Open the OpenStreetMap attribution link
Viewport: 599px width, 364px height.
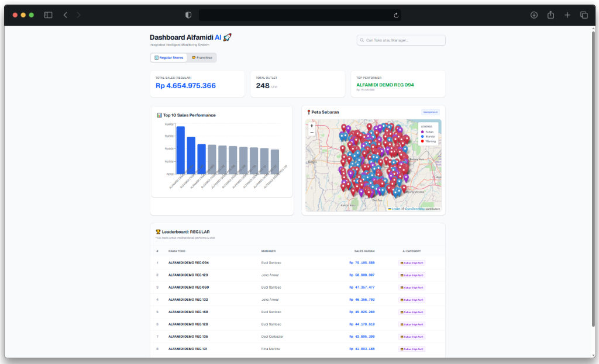[x=415, y=209]
